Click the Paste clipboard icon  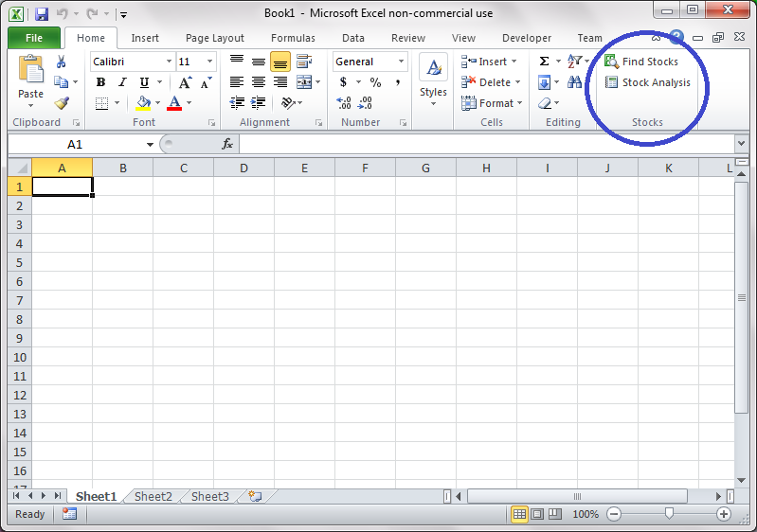point(31,69)
